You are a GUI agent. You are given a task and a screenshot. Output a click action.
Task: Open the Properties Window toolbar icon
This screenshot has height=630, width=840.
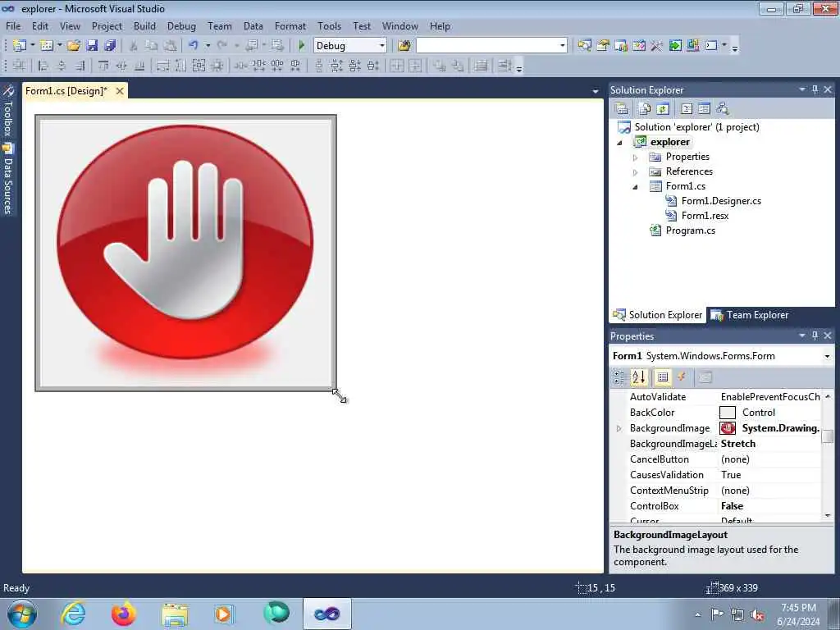(603, 46)
